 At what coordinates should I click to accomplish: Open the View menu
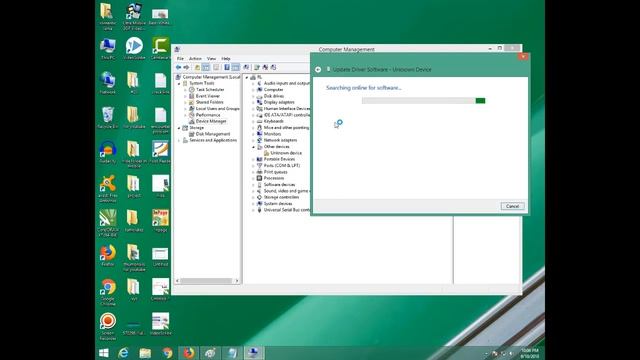pyautogui.click(x=211, y=59)
